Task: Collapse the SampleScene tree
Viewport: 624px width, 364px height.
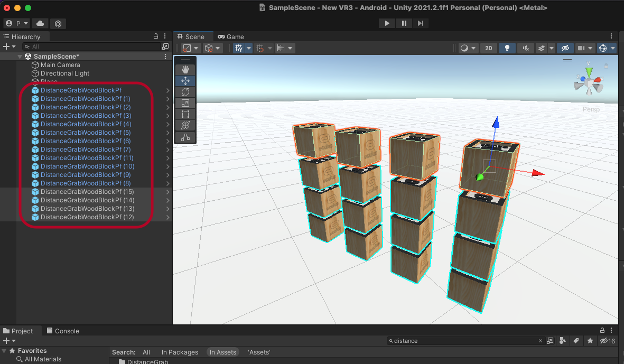Action: pyautogui.click(x=20, y=57)
